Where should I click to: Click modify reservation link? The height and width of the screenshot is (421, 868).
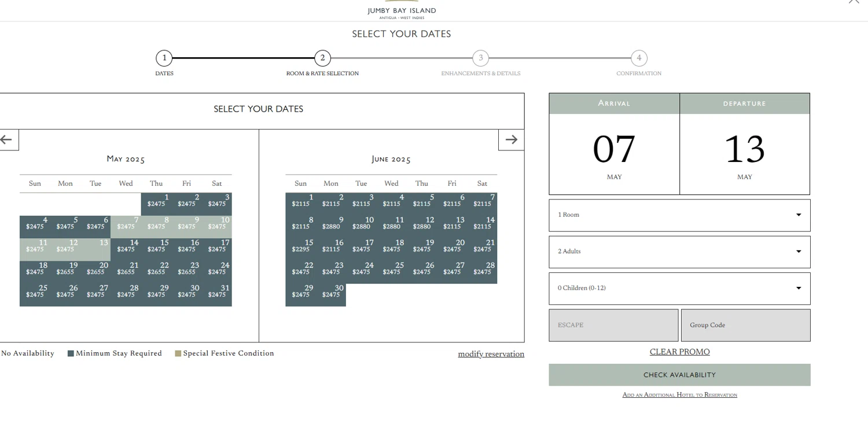[x=491, y=354]
